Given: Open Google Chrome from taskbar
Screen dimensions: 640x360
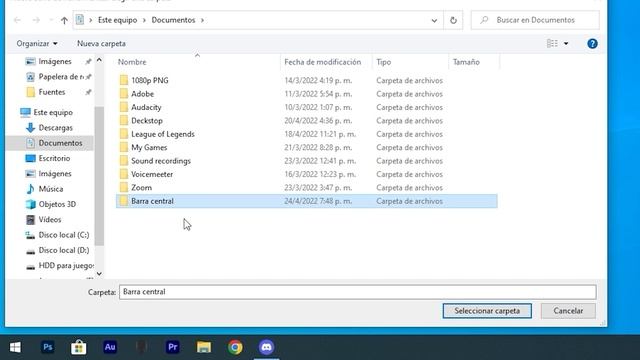Looking at the screenshot, I should point(235,347).
